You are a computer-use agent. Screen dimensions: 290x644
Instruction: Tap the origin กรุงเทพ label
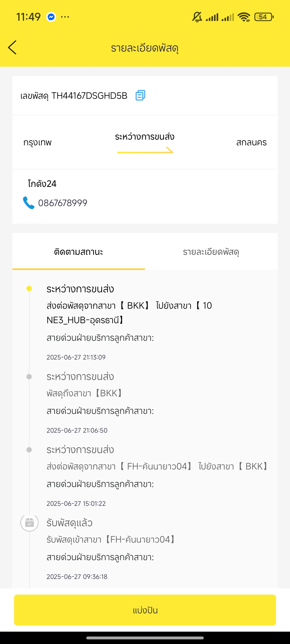37,142
